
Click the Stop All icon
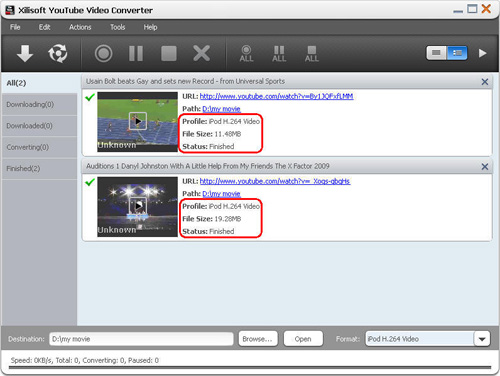pyautogui.click(x=312, y=54)
